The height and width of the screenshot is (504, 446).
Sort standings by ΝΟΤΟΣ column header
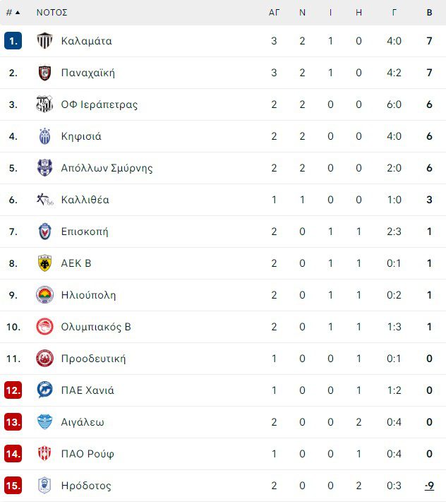click(x=52, y=13)
